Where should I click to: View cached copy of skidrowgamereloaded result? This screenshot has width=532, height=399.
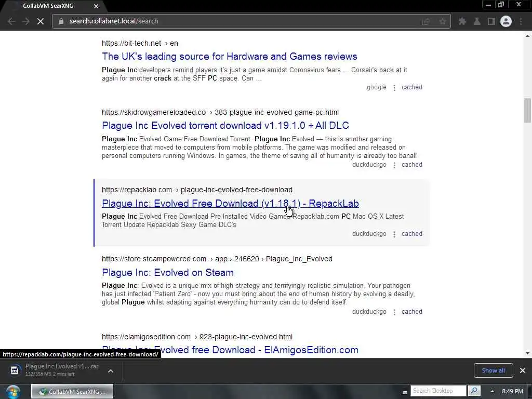click(x=412, y=165)
